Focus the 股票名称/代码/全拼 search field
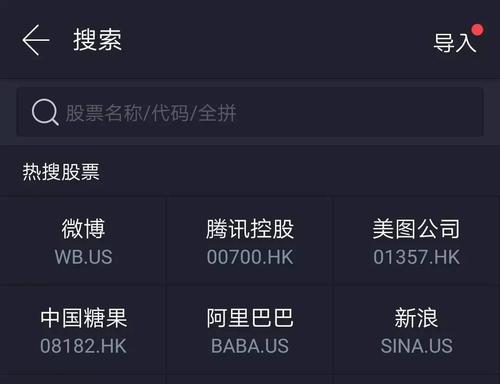500x384 pixels. tap(250, 112)
